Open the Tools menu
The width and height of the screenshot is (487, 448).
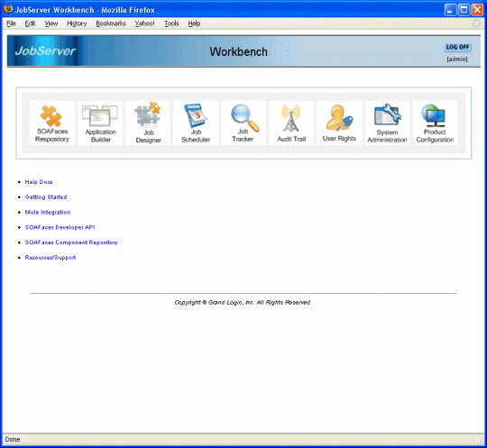[x=171, y=23]
